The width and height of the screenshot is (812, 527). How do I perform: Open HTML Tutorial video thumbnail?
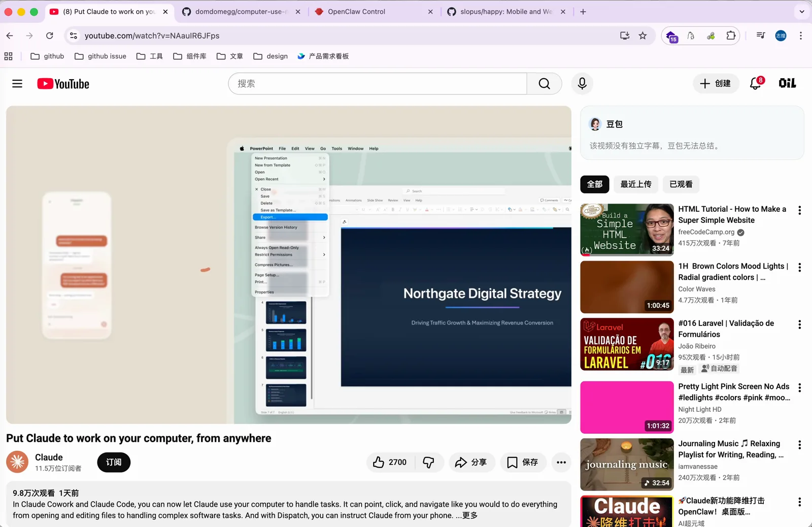click(x=627, y=229)
